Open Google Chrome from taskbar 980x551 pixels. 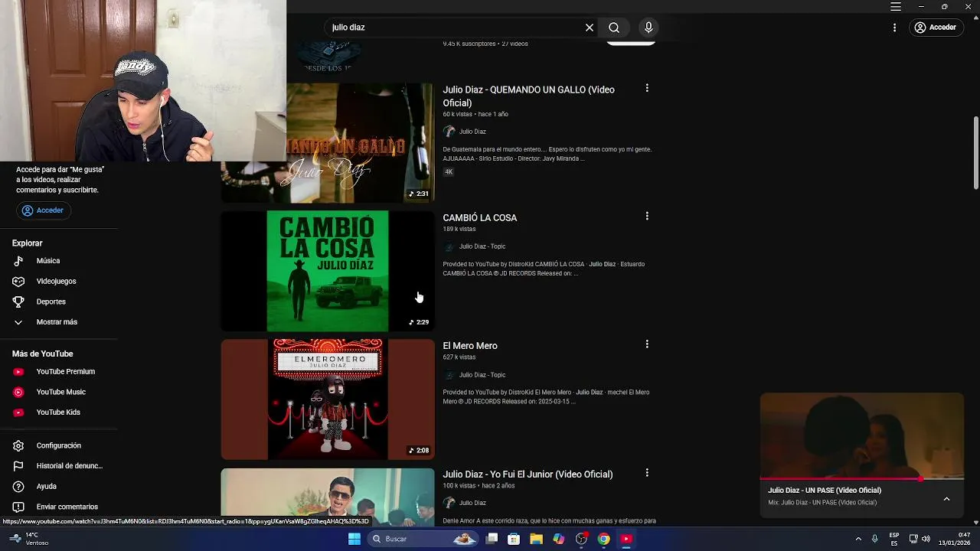pyautogui.click(x=603, y=539)
